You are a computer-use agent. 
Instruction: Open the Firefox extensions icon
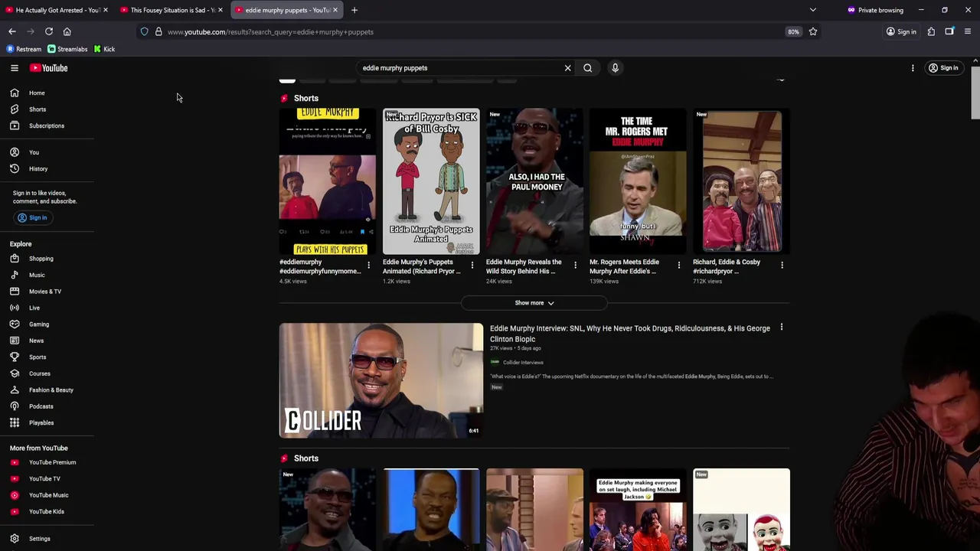[931, 31]
